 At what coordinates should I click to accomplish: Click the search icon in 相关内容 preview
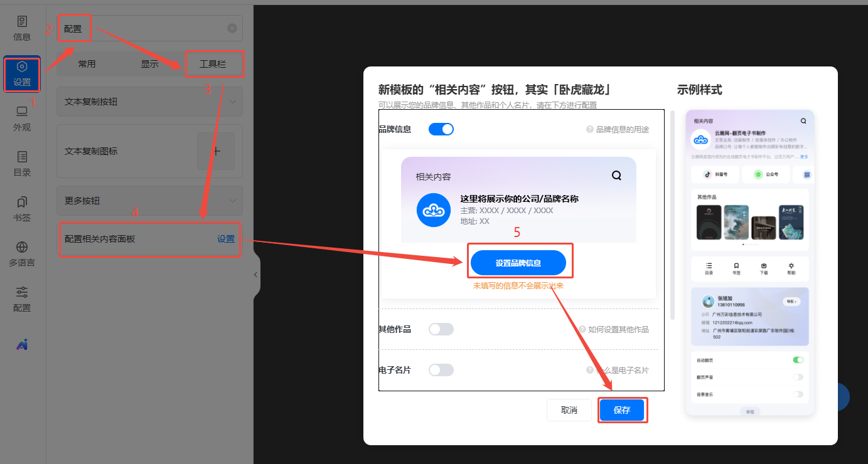tap(616, 176)
